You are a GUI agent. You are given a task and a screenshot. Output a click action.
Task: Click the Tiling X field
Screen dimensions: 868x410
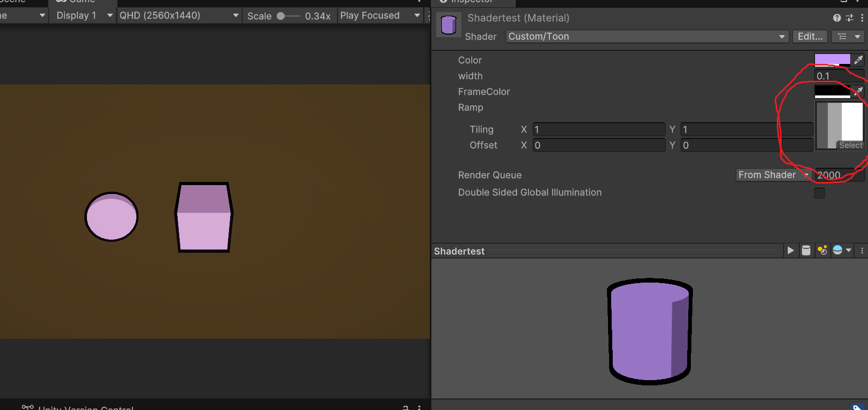click(599, 130)
